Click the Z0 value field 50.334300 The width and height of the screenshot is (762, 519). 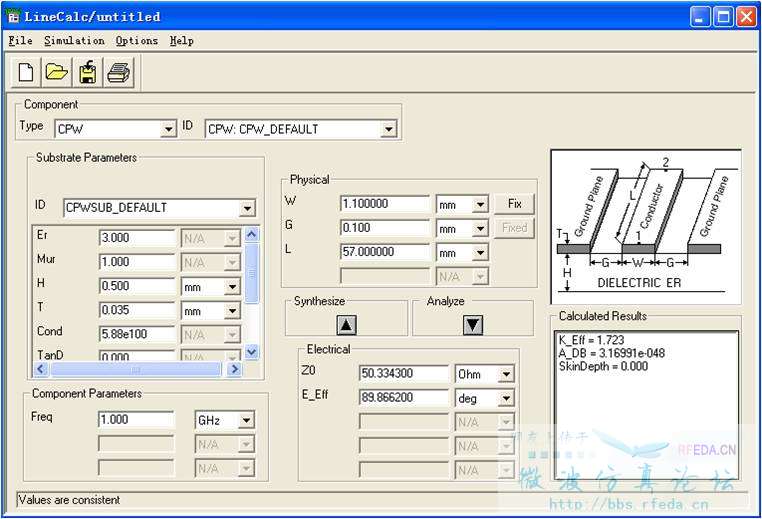pos(403,374)
